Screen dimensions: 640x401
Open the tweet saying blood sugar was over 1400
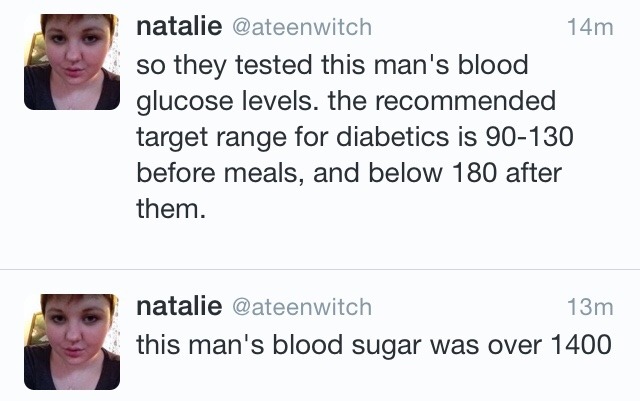pos(372,344)
